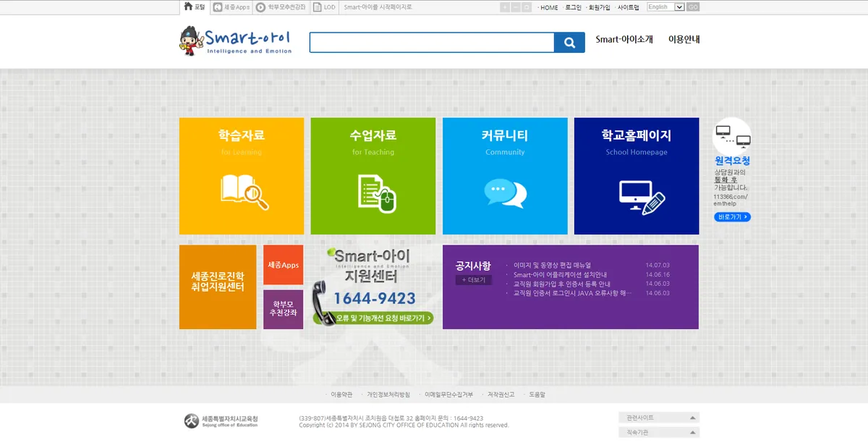Click the 원격요청 connected monitors icon

point(732,135)
